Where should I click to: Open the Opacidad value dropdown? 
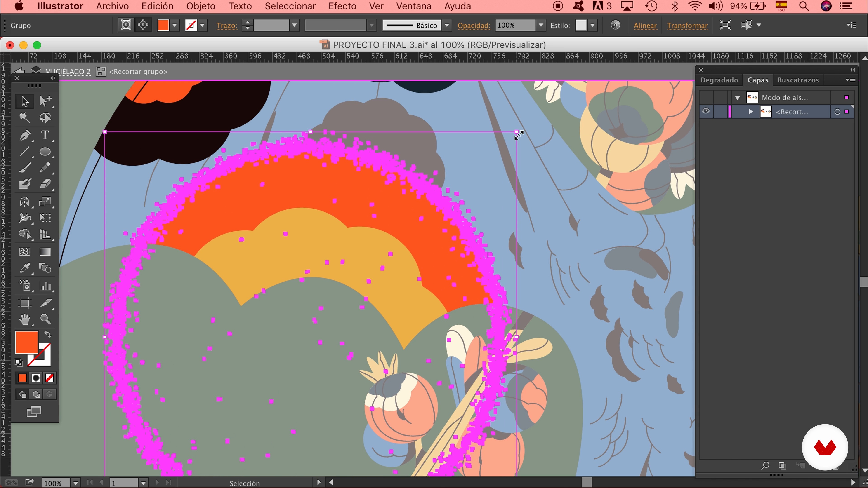541,25
